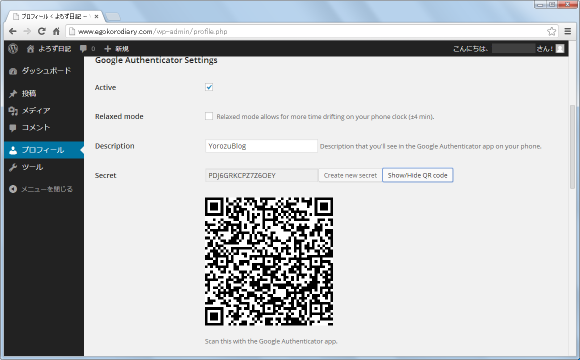The width and height of the screenshot is (580, 360).
Task: Open comments bubble in admin bar
Action: click(x=87, y=48)
